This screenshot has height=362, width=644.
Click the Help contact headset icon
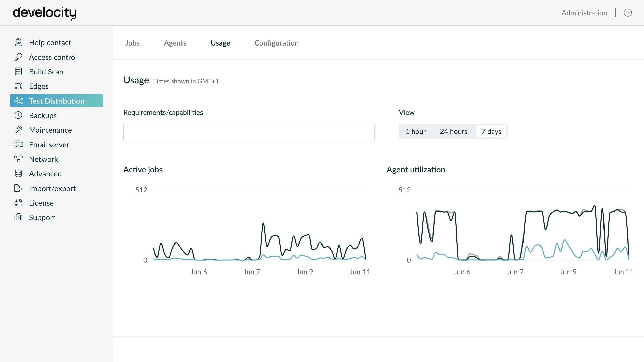point(18,42)
